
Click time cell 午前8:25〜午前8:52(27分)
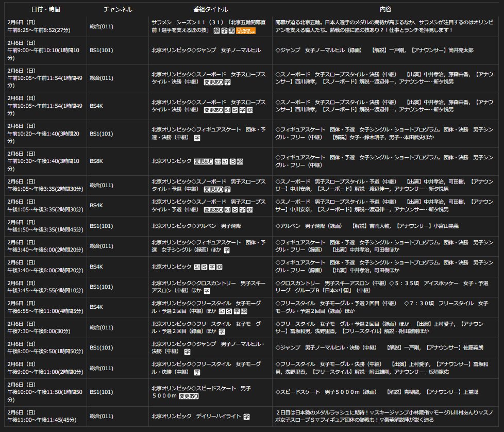(39, 30)
